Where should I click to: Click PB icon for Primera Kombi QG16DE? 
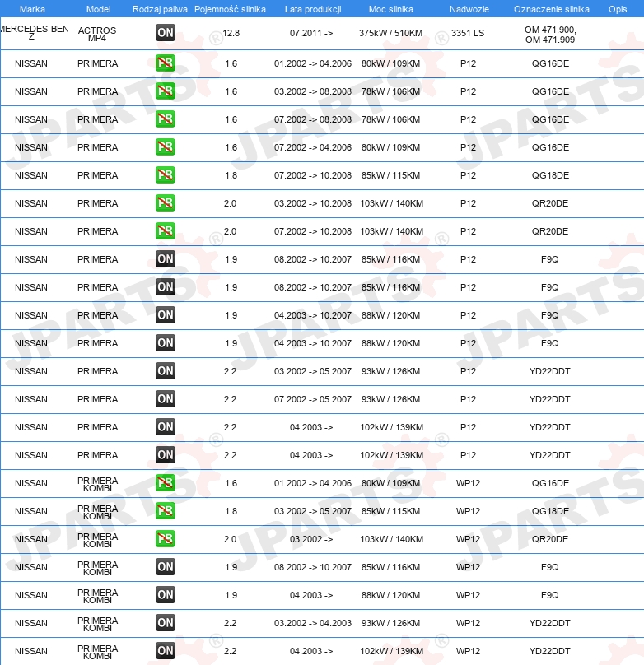pyautogui.click(x=165, y=483)
